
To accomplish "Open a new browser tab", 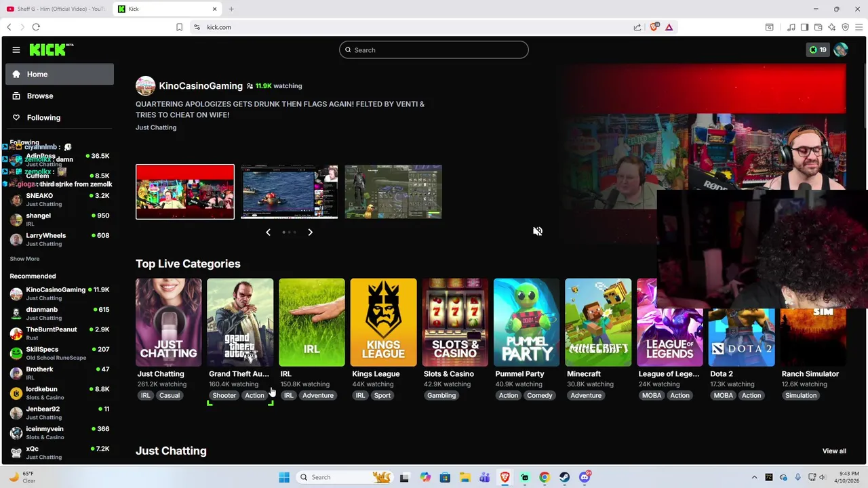I will click(x=231, y=9).
